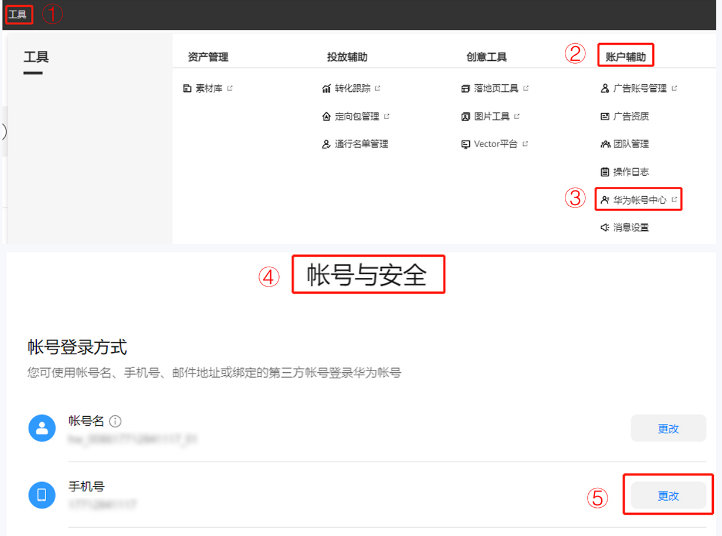Open 广告资质 page
Screen dimensions: 722x536
coord(631,117)
